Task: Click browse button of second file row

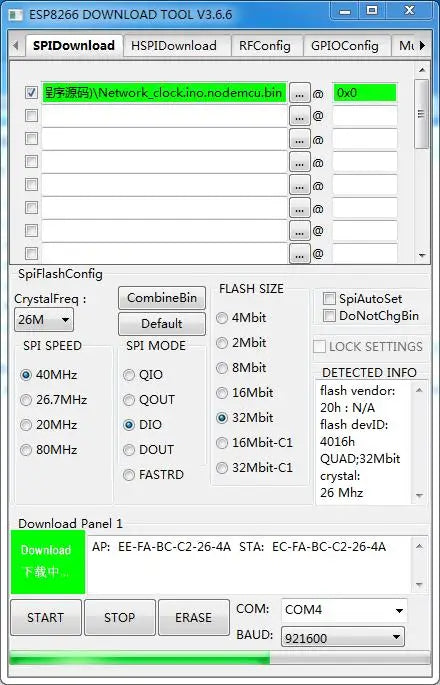Action: coord(299,116)
